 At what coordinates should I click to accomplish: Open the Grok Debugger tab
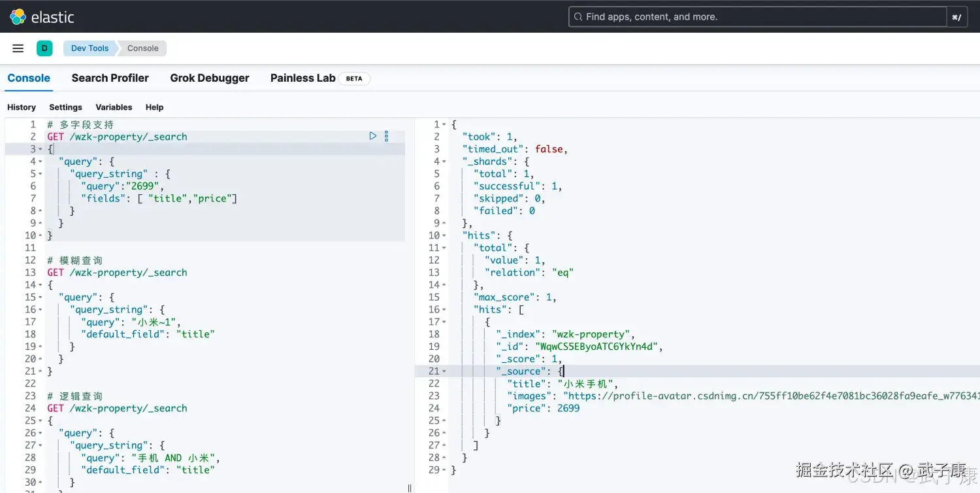point(209,78)
